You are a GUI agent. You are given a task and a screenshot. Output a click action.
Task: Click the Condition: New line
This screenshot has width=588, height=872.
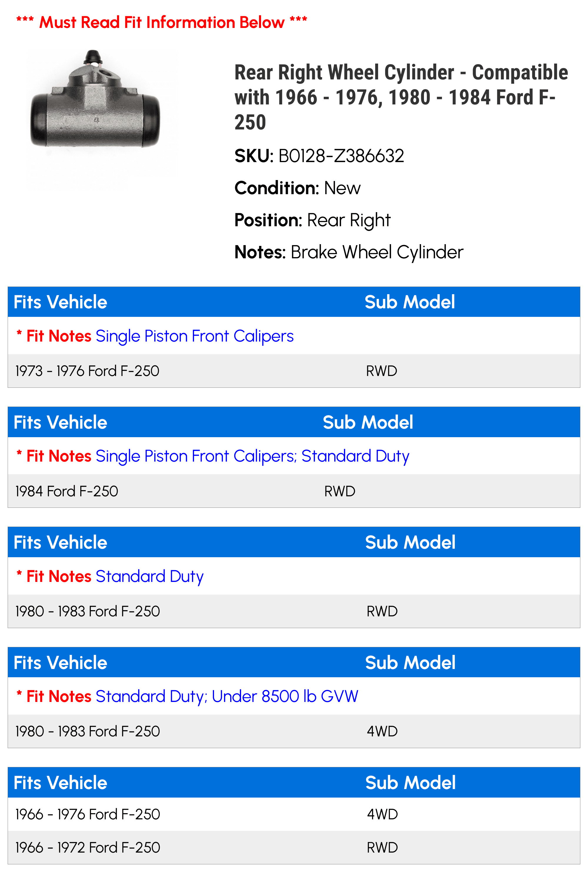[297, 188]
